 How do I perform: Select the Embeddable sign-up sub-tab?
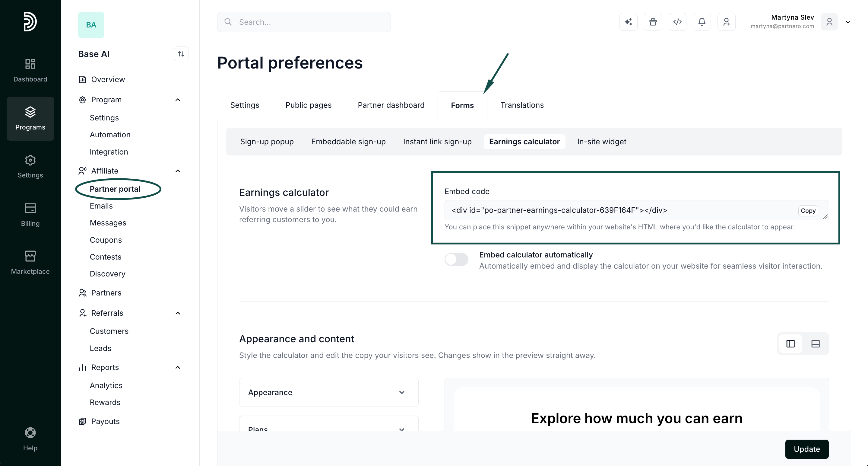tap(348, 142)
